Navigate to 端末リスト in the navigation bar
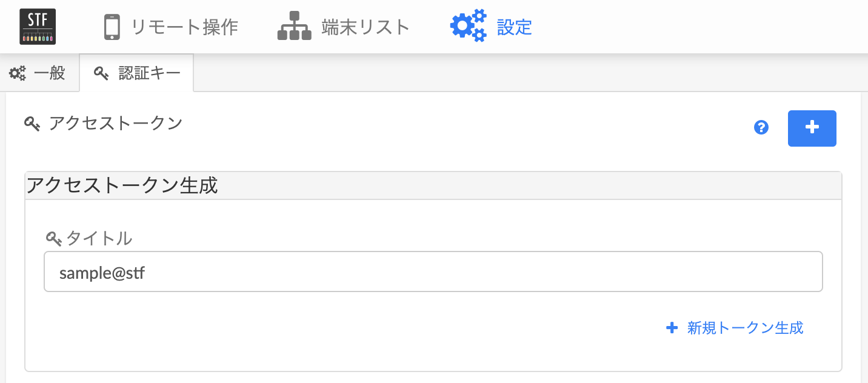Viewport: 868px width, 383px height. (x=364, y=25)
